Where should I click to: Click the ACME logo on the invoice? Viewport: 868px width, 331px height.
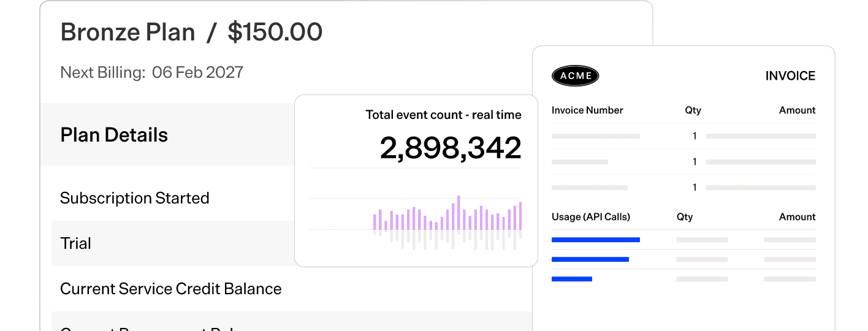pos(575,76)
